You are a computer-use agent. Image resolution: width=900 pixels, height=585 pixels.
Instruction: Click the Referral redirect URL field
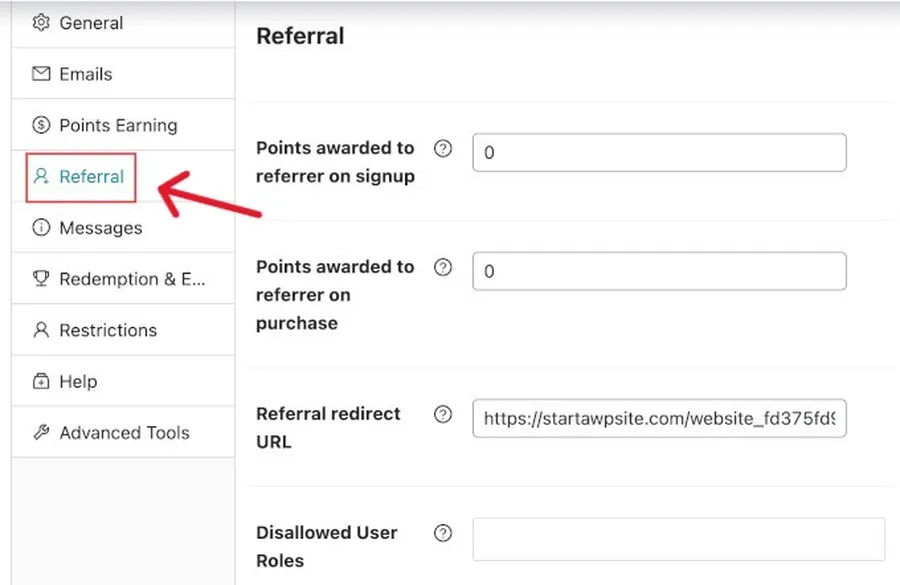(x=658, y=419)
